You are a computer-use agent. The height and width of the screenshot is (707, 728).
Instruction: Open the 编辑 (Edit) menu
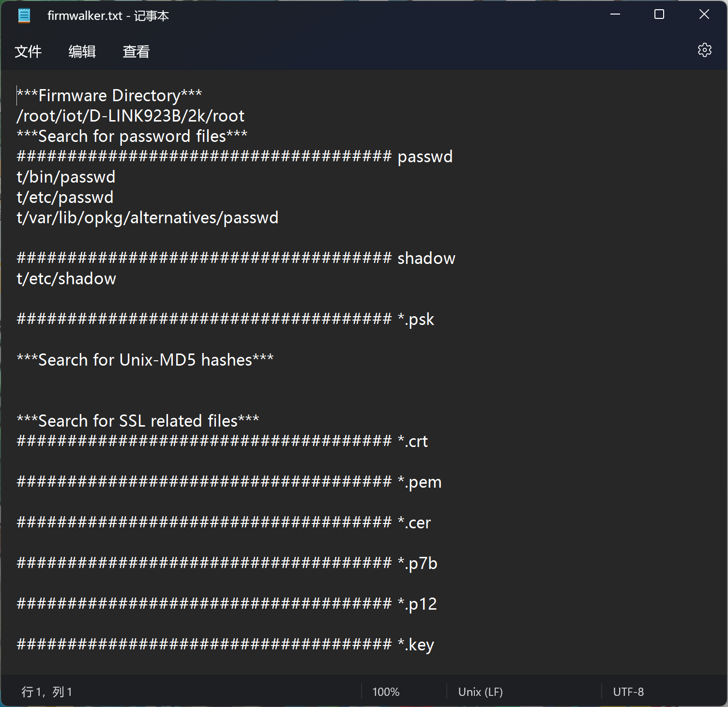[82, 51]
